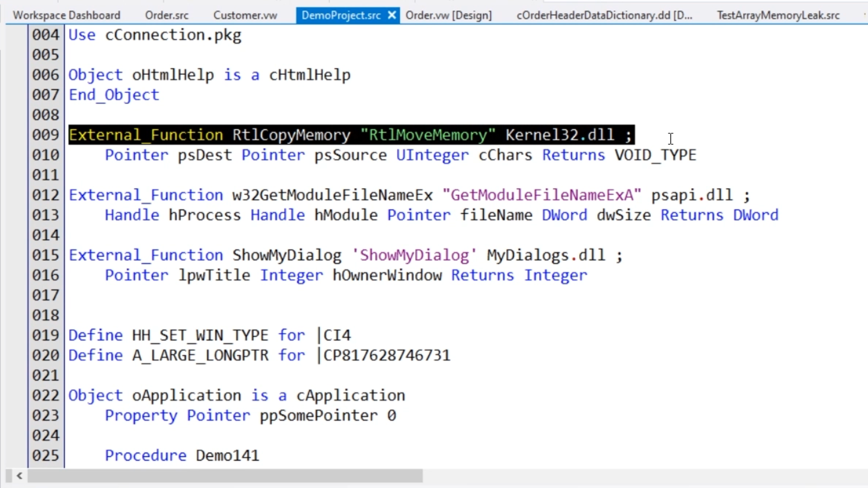
Task: Click the 'ShowMyDialog' string on line 015
Action: [x=414, y=255]
